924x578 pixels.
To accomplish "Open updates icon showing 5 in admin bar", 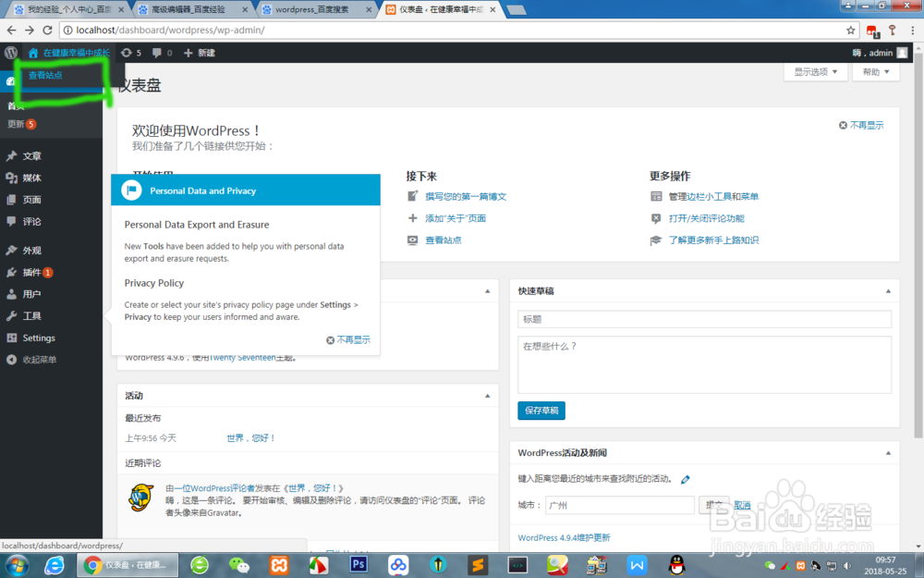I will [131, 53].
